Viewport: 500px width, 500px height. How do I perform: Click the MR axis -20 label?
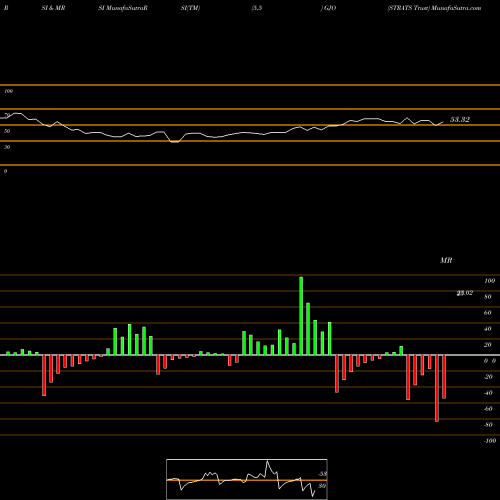pyautogui.click(x=488, y=377)
